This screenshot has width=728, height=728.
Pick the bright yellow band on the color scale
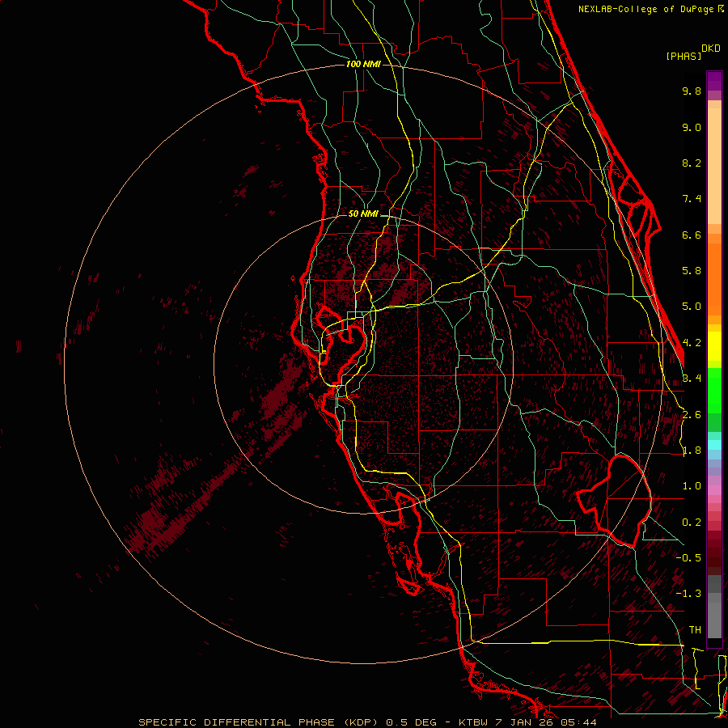pyautogui.click(x=714, y=346)
